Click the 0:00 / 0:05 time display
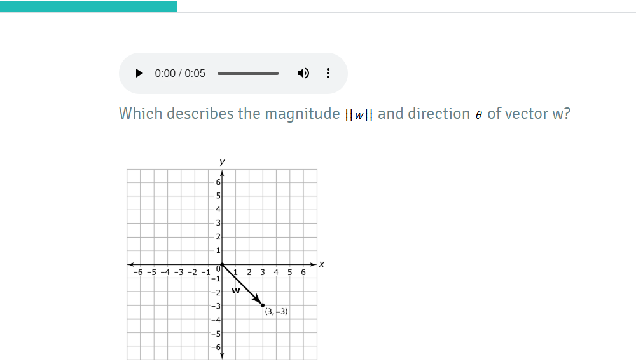 coord(180,73)
